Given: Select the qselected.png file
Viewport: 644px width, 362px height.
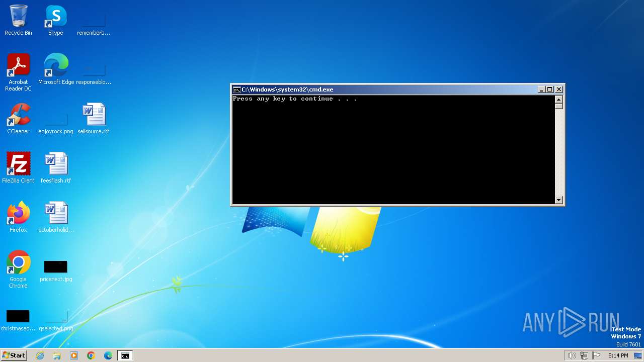Looking at the screenshot, I should point(56,319).
